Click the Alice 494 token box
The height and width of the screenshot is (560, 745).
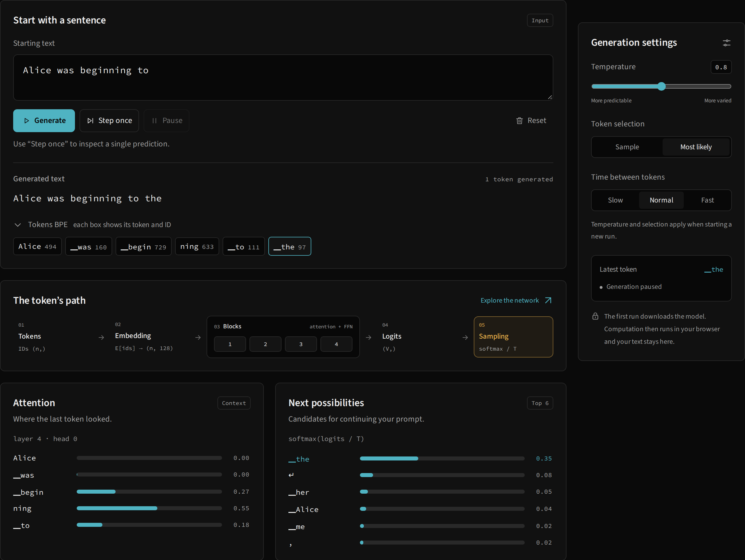click(37, 247)
